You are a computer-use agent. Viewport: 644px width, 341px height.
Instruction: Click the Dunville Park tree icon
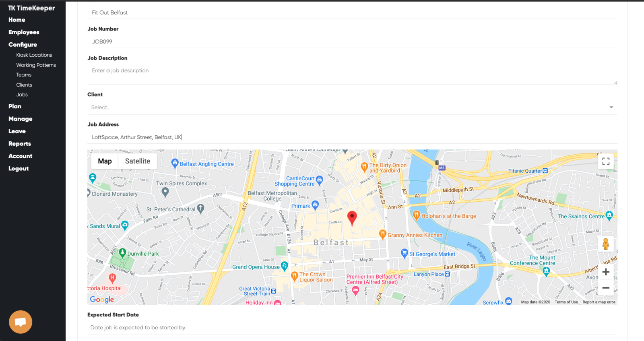click(123, 253)
